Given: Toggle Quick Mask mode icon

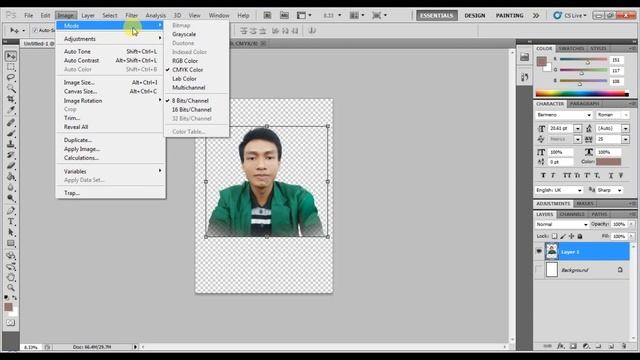Looking at the screenshot, I should pyautogui.click(x=11, y=323).
